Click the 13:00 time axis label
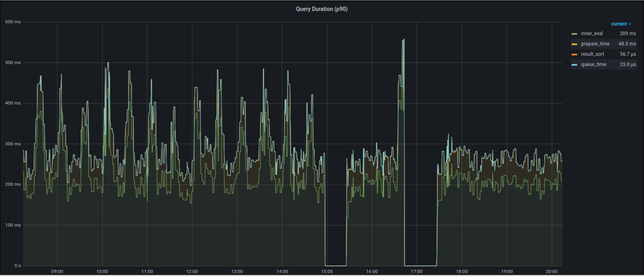Screen dimensions: 644x276 click(x=237, y=271)
